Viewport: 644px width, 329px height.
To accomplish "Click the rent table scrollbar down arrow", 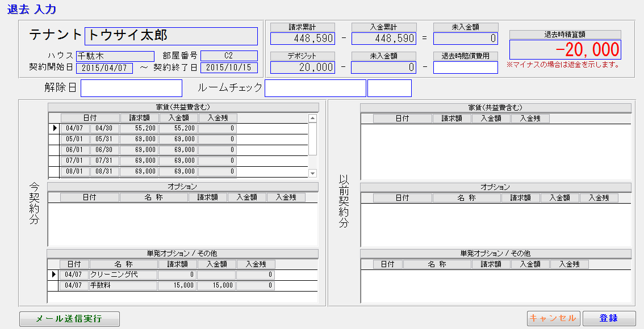I will [312, 173].
